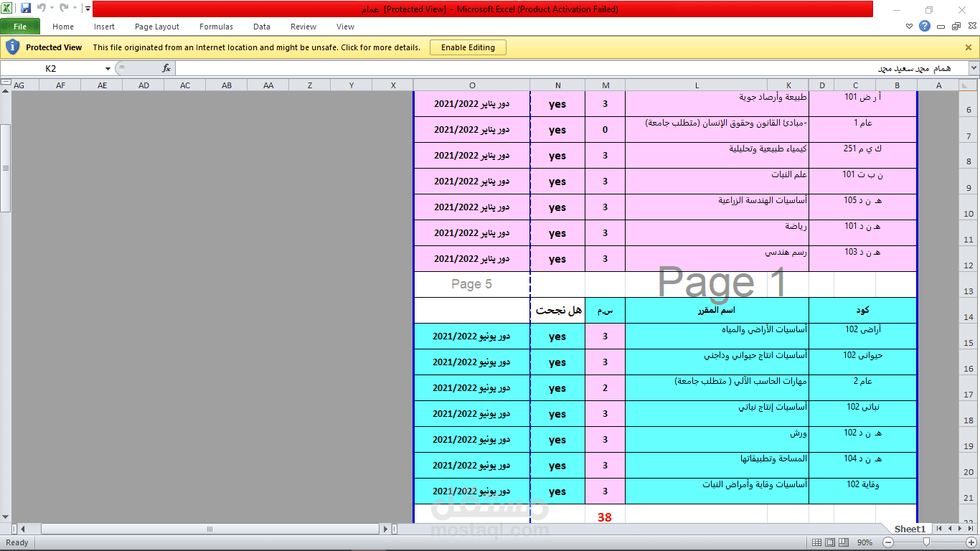Select row 9 header

[969, 181]
